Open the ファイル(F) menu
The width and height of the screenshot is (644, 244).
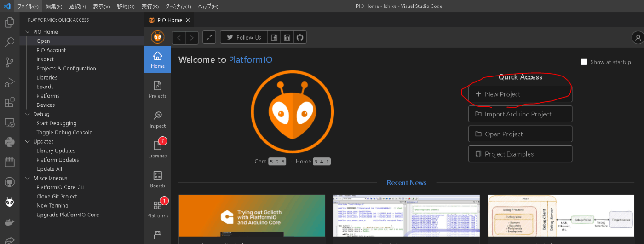(x=28, y=6)
